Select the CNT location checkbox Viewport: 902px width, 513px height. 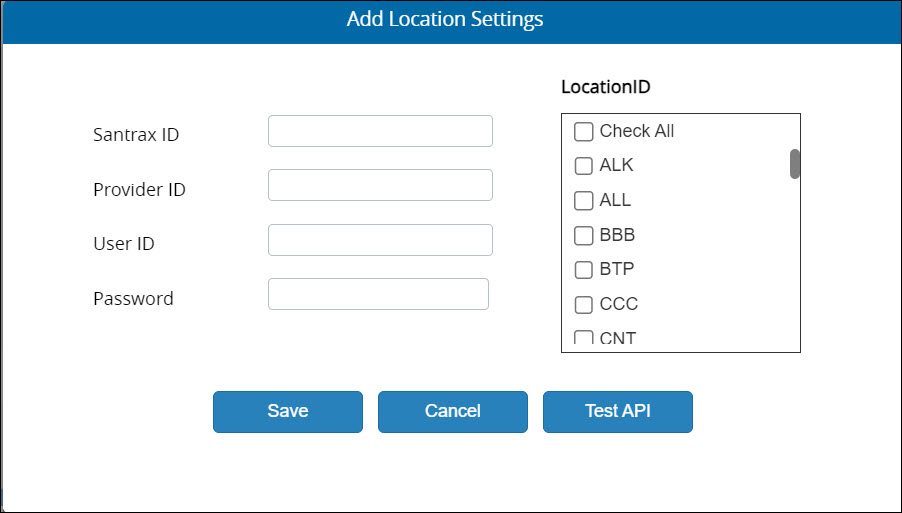click(x=583, y=337)
